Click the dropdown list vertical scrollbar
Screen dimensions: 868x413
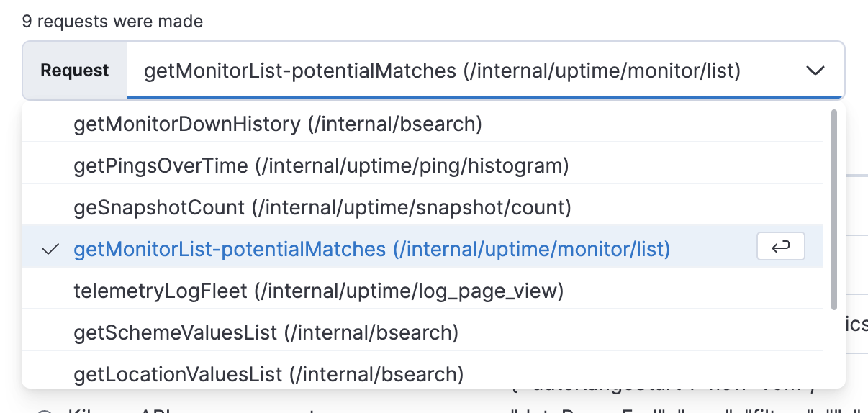(x=833, y=209)
